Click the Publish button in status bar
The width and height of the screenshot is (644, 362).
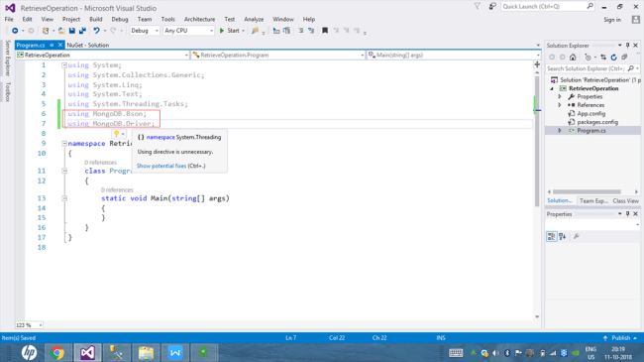click(620, 338)
